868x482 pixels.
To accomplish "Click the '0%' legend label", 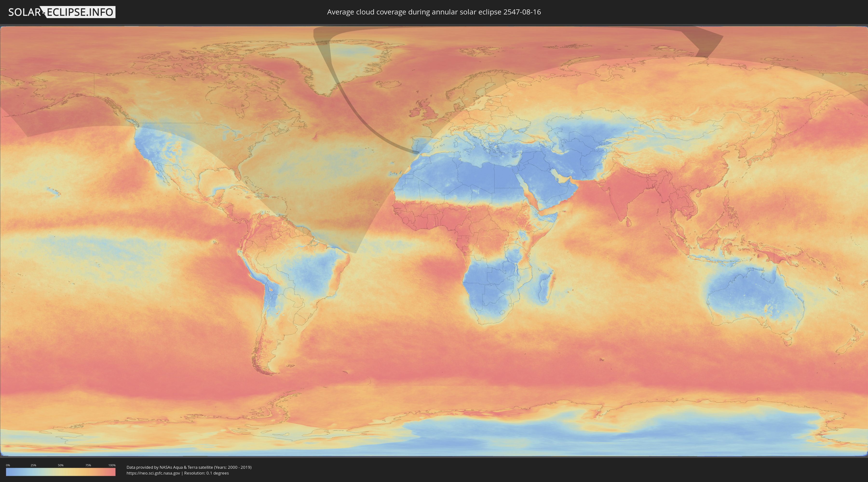I will click(8, 465).
